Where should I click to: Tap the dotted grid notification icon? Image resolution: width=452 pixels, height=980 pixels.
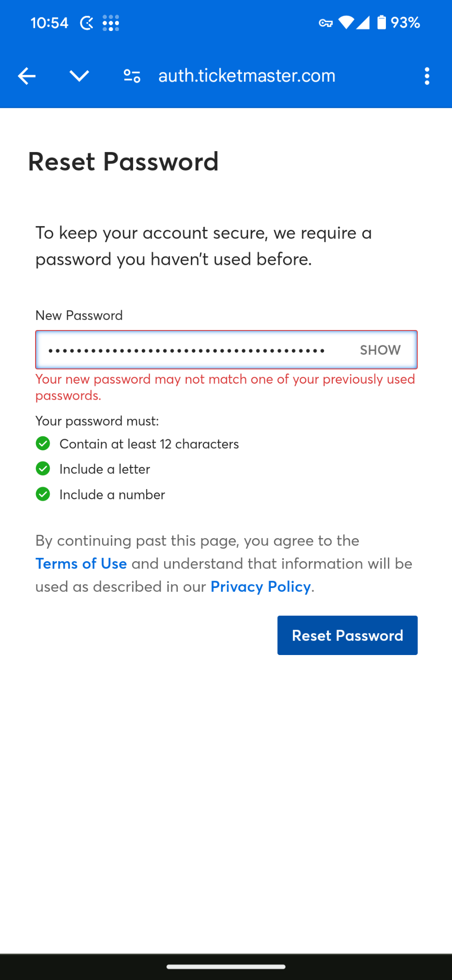click(111, 23)
